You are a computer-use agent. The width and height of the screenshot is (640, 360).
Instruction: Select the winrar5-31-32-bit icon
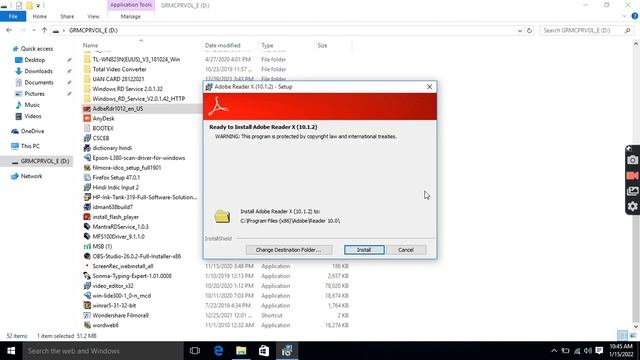[x=87, y=306]
